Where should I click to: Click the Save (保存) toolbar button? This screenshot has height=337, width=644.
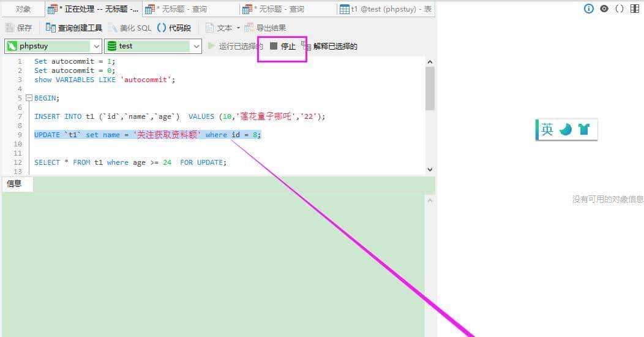tap(19, 28)
